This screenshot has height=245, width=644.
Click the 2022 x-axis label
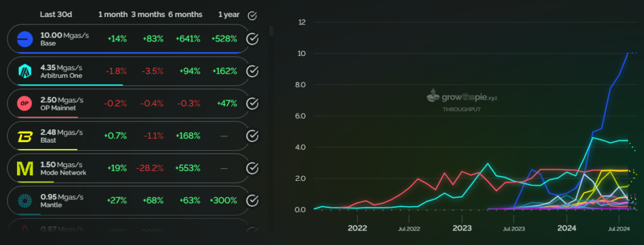coord(357,228)
